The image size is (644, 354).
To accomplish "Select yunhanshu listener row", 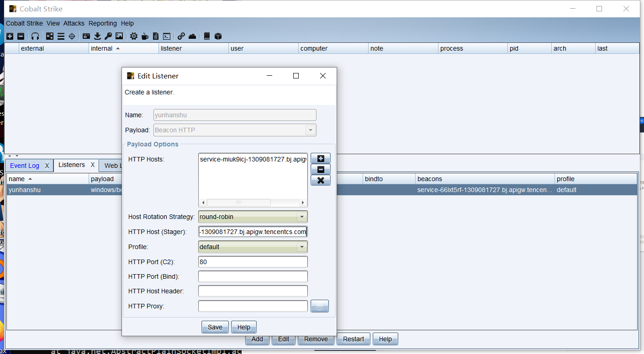I will pos(322,190).
